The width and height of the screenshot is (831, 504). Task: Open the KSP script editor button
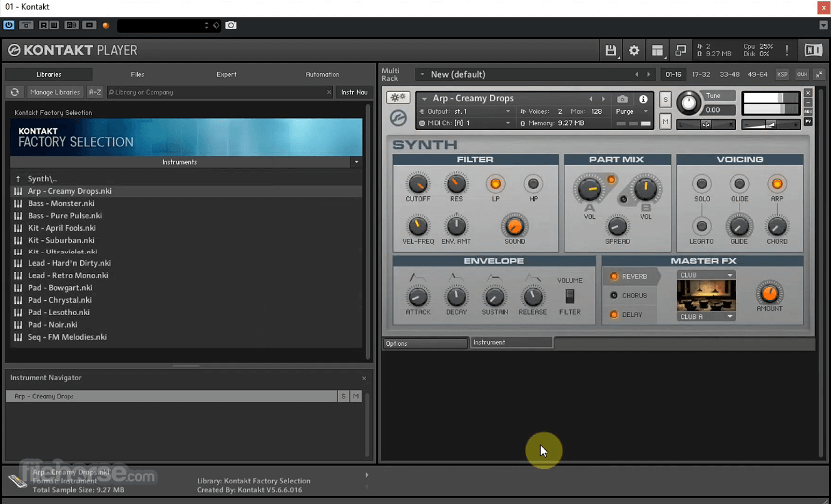[x=782, y=74]
